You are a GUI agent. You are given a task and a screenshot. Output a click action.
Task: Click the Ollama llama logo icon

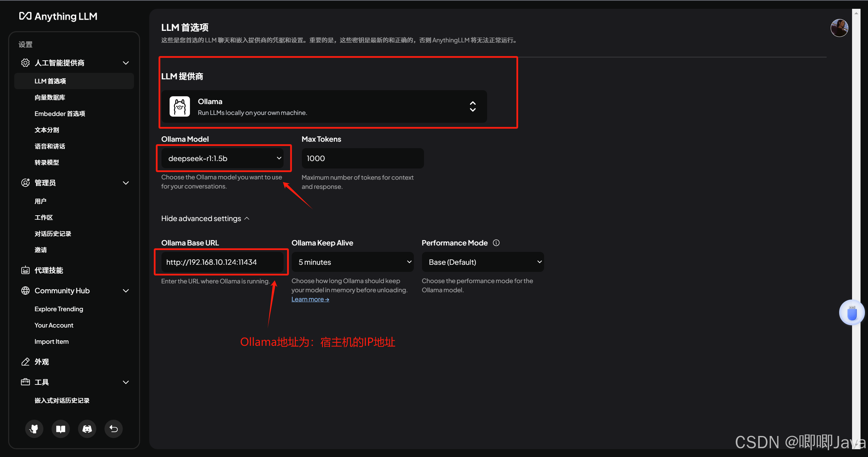180,106
